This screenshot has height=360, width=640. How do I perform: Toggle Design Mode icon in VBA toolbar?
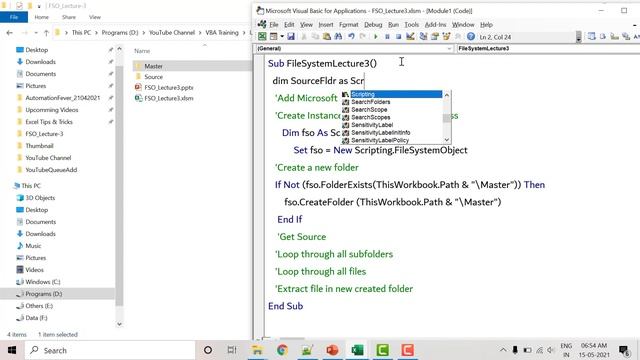click(x=410, y=37)
